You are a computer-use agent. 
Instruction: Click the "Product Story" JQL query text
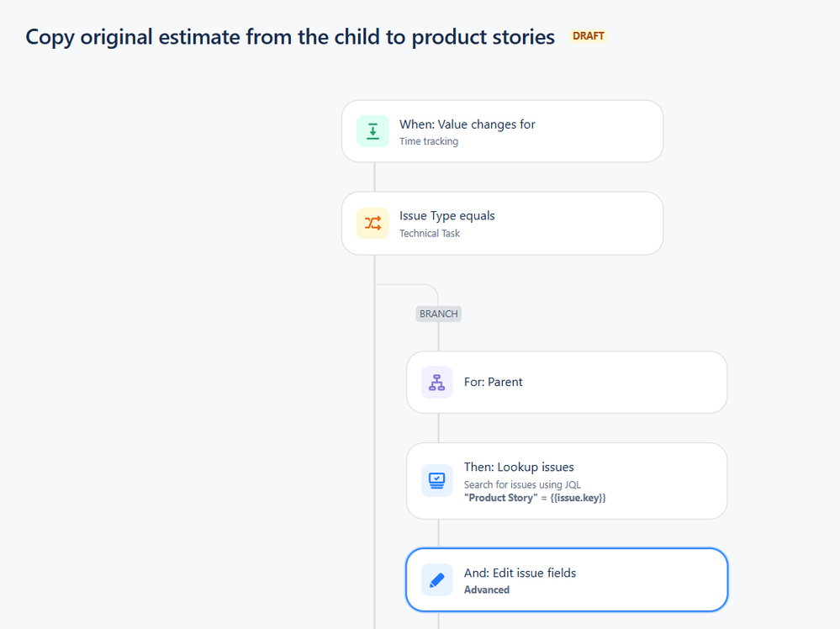(535, 498)
